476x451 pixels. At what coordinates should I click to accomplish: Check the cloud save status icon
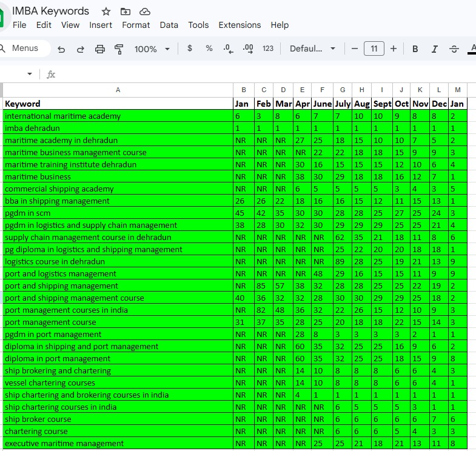coord(145,12)
